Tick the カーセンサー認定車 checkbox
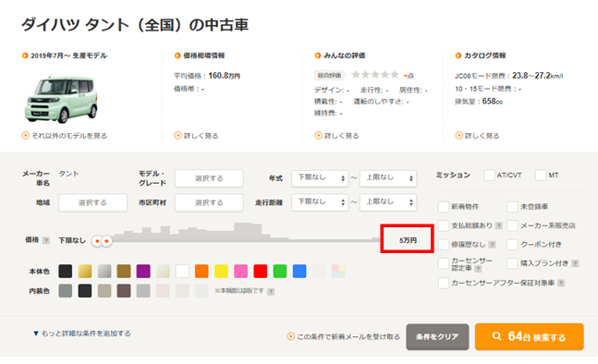The image size is (598, 364). click(x=444, y=263)
